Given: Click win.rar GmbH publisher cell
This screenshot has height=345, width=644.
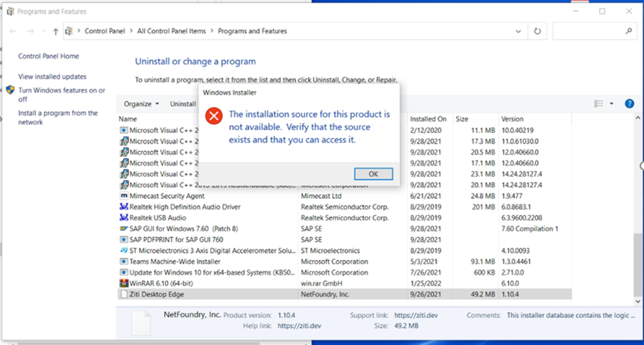Looking at the screenshot, I should [322, 284].
